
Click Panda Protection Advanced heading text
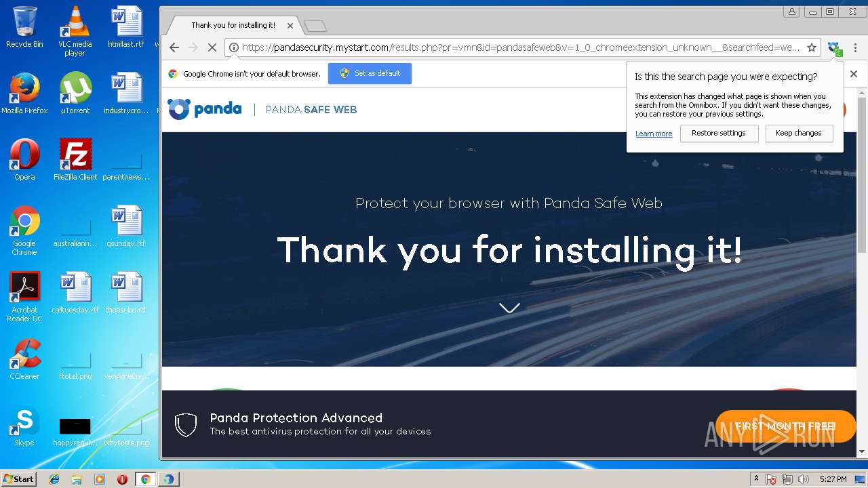click(296, 418)
